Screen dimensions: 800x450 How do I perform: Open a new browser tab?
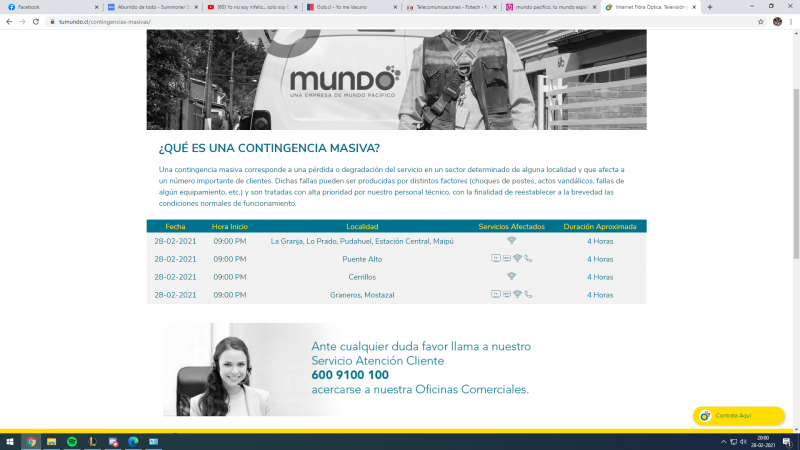coord(710,7)
